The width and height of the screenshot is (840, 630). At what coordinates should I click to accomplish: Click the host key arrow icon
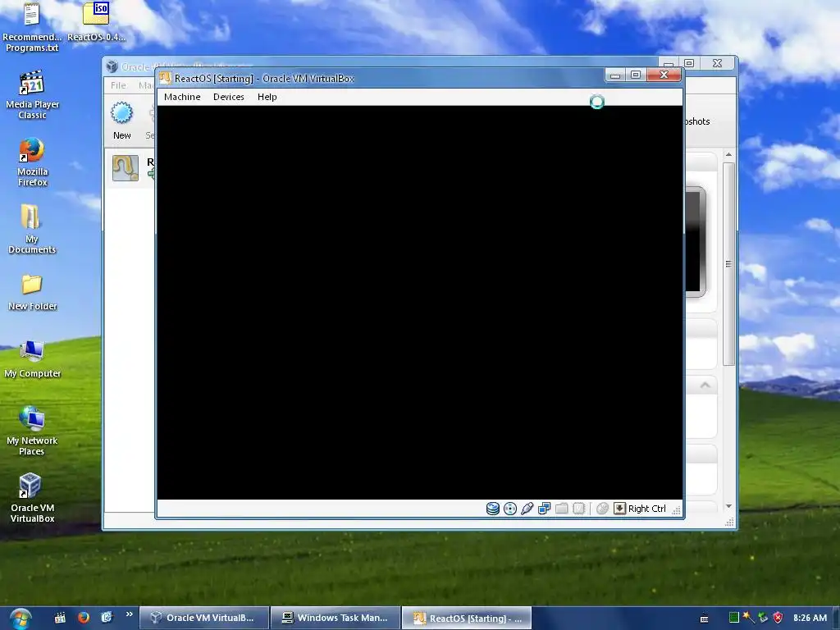tap(619, 509)
